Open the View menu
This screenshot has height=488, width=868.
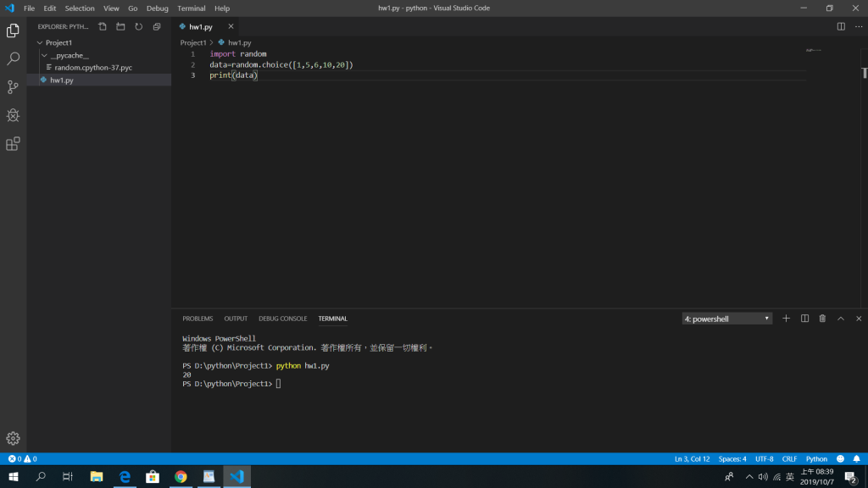coord(111,8)
